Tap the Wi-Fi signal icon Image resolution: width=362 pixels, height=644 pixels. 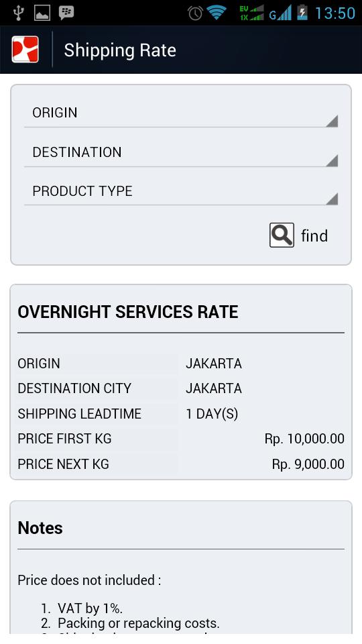[x=217, y=13]
